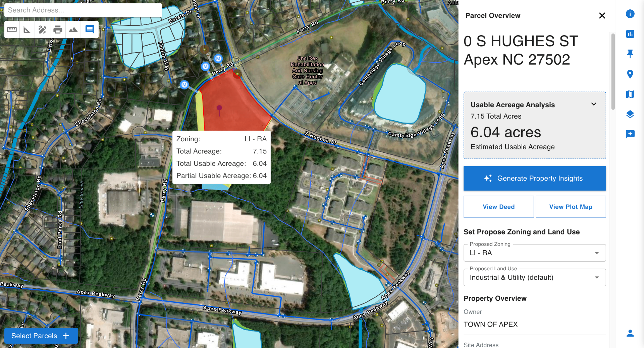Screen dimensions: 644x348
Task: Click the View Deed button
Action: (498, 207)
